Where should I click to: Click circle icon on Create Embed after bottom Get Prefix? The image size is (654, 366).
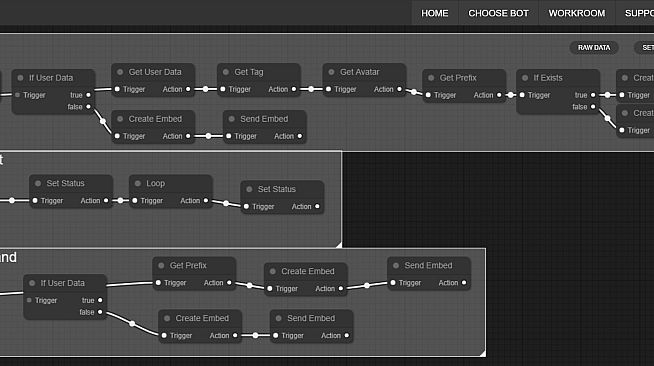click(x=272, y=271)
